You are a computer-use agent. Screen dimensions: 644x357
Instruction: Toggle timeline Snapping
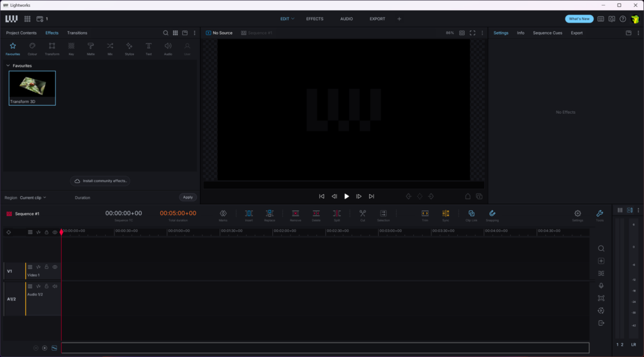point(492,215)
